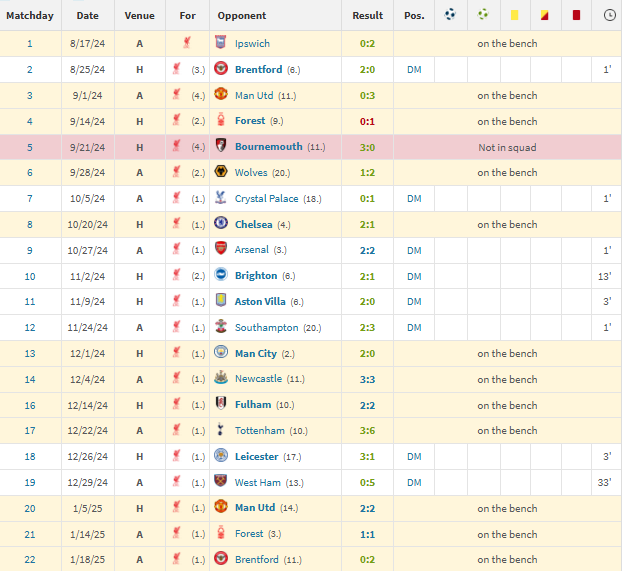Open the 3:1 result against Leicester

367,456
